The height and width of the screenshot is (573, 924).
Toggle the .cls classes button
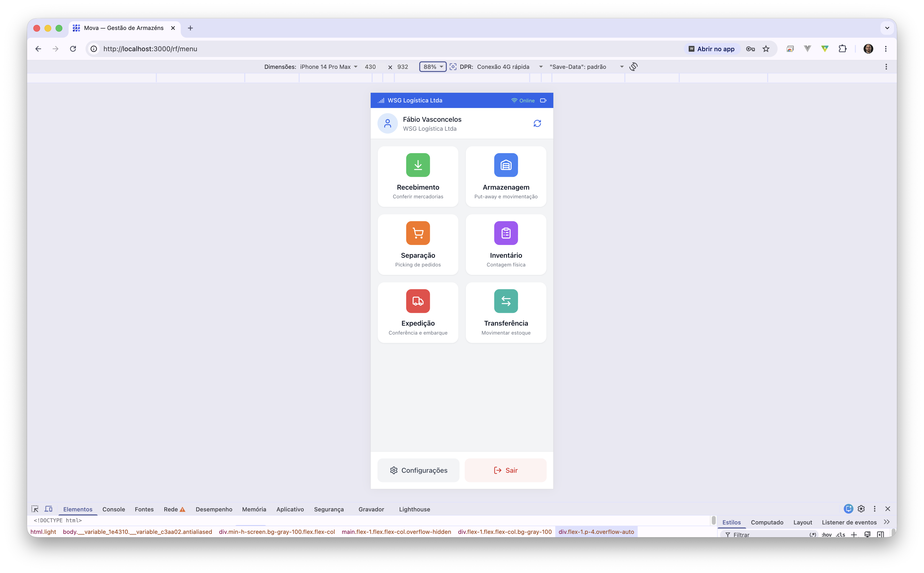(840, 534)
